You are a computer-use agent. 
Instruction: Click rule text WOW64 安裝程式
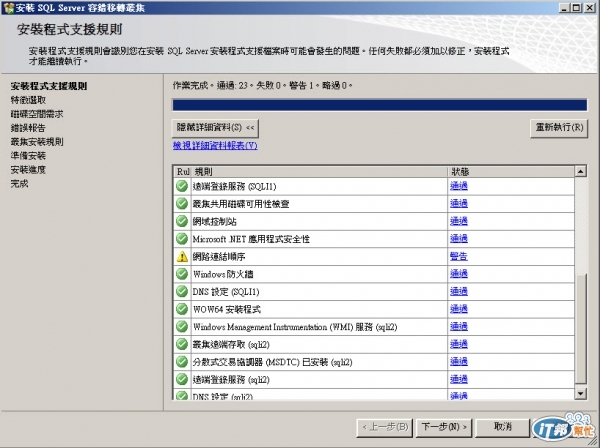[x=227, y=310]
